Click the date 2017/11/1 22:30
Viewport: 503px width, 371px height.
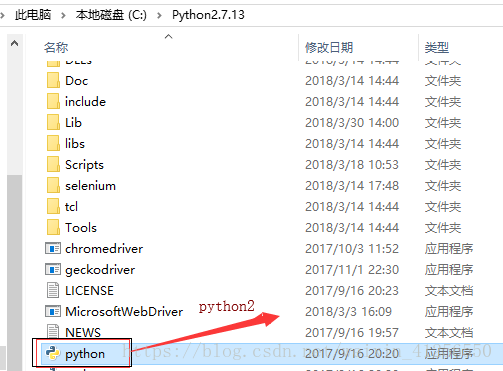click(x=352, y=270)
